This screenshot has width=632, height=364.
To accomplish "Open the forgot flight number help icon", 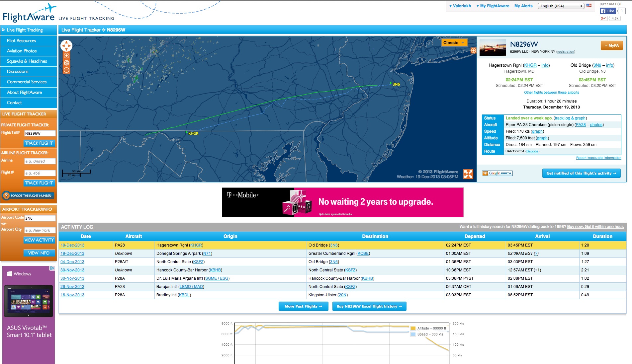I will click(6, 195).
